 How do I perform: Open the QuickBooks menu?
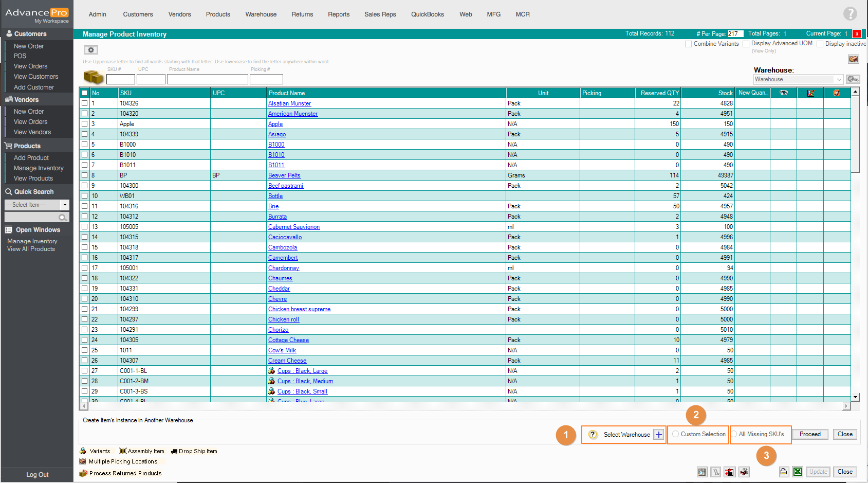pyautogui.click(x=427, y=14)
